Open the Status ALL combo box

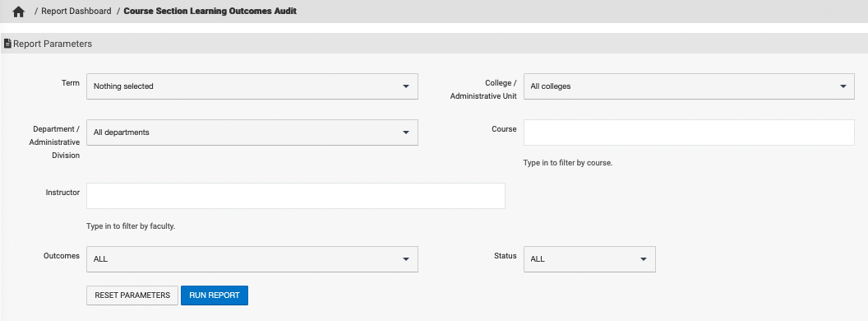point(589,259)
